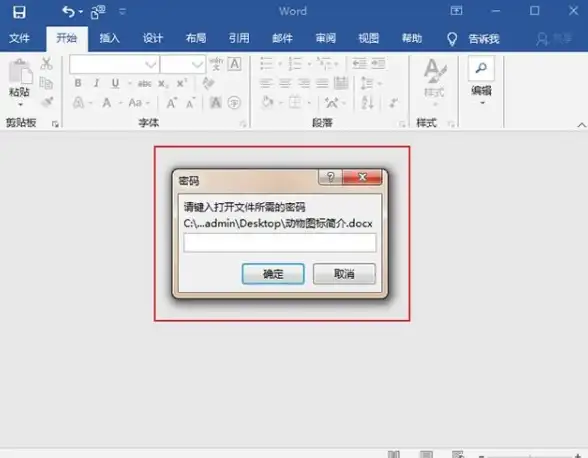
Task: Click the phonetic guide icon
Action: (x=216, y=64)
